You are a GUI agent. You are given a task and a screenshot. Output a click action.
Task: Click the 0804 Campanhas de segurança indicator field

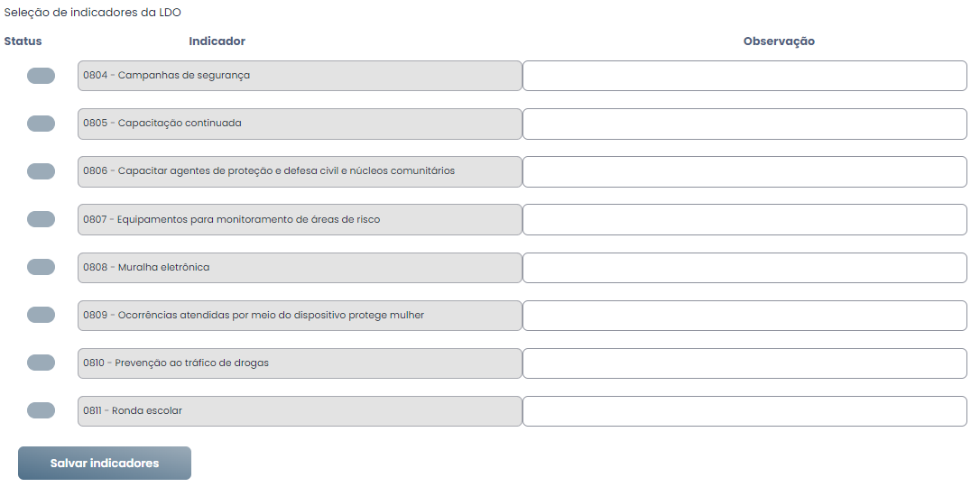click(x=300, y=76)
